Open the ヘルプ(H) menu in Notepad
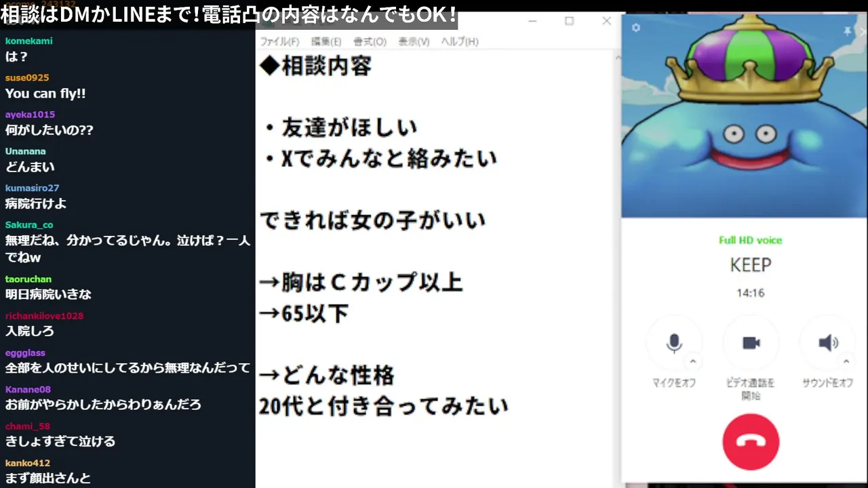The height and width of the screenshot is (488, 868). (x=460, y=41)
